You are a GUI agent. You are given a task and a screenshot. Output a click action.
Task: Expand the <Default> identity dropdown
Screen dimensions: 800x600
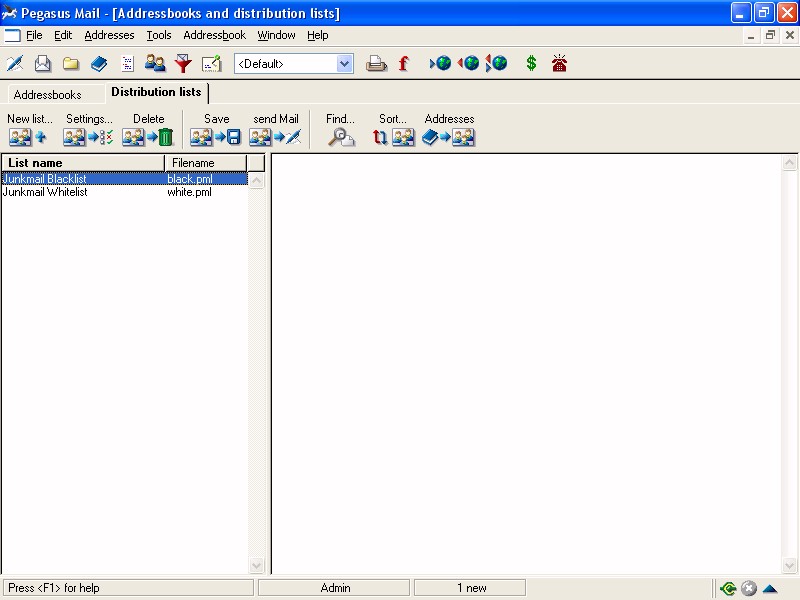coord(344,64)
